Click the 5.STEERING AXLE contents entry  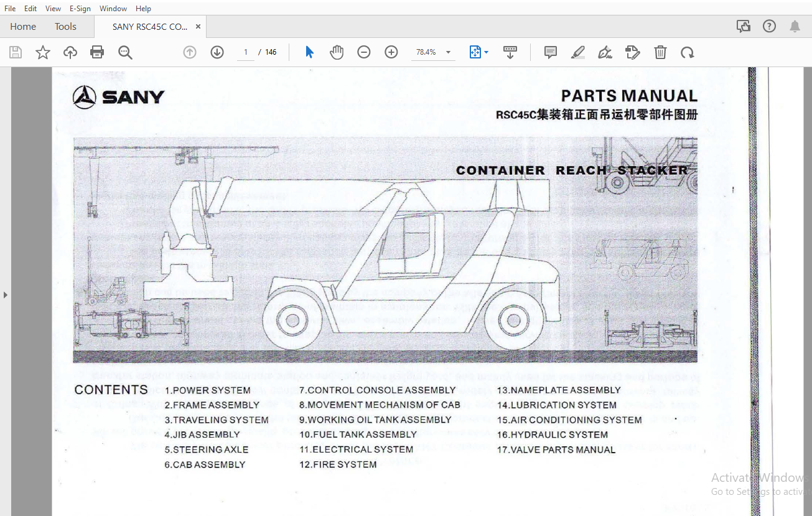(x=207, y=449)
